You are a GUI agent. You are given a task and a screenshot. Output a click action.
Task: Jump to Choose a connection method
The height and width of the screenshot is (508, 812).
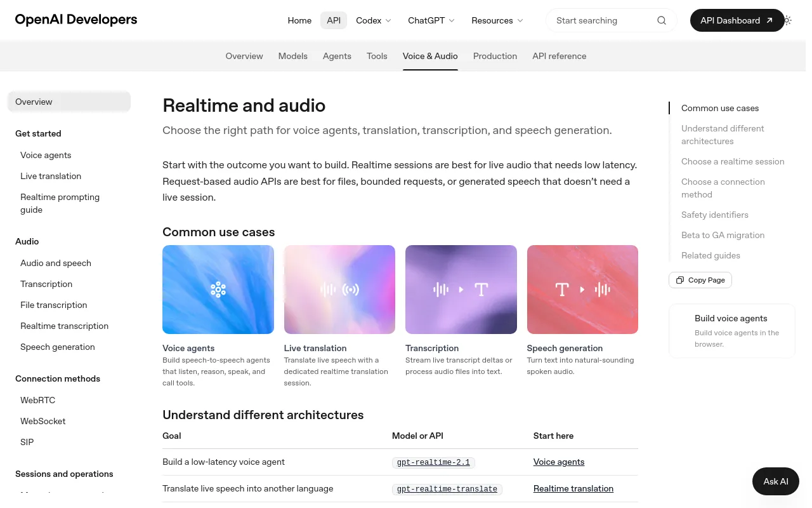click(723, 188)
